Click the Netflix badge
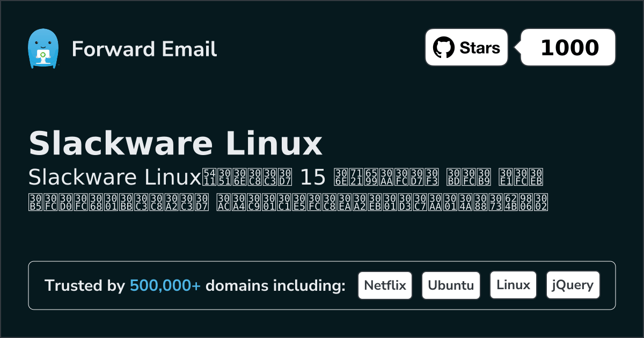 click(385, 285)
